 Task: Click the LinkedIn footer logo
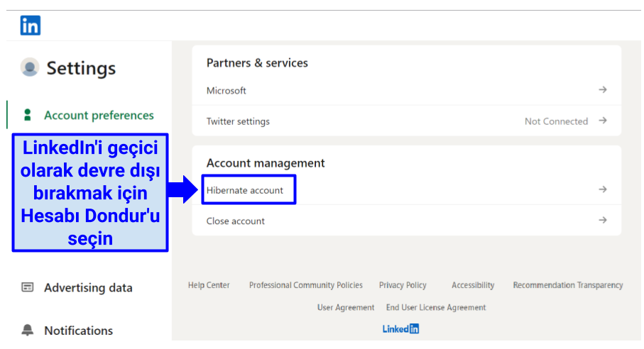[x=400, y=329]
